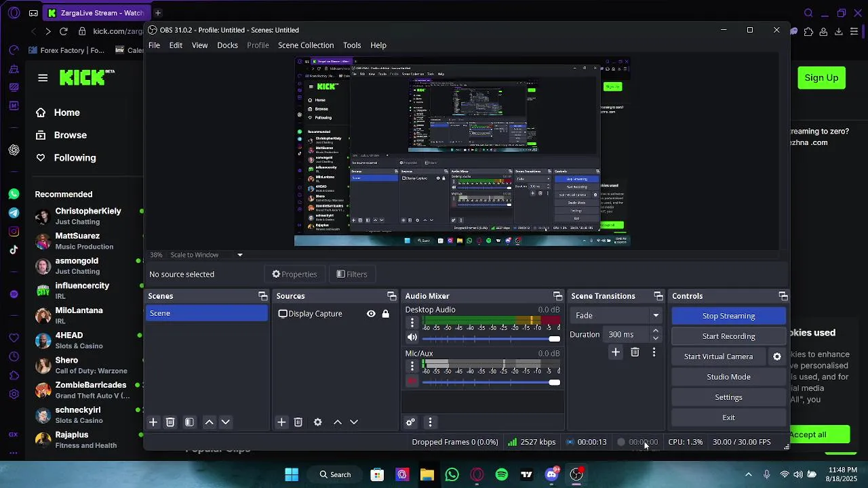Open Following in Kick sidebar
The image size is (868, 488).
[75, 158]
